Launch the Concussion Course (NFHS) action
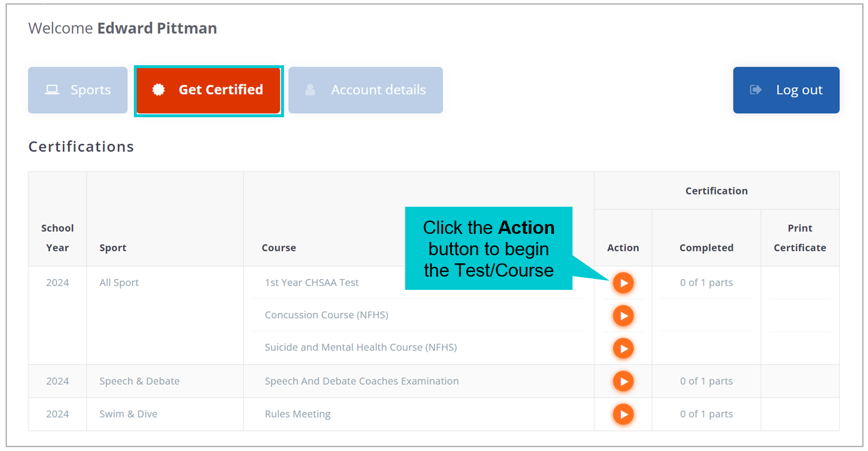The width and height of the screenshot is (868, 451). 623,316
